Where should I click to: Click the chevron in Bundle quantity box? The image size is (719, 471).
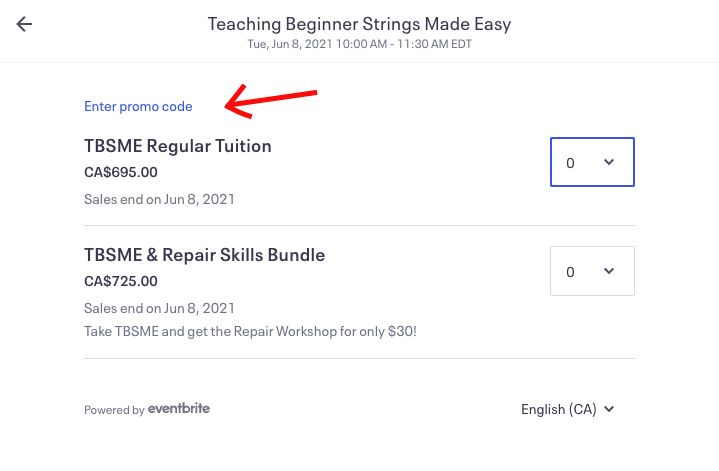click(x=609, y=271)
